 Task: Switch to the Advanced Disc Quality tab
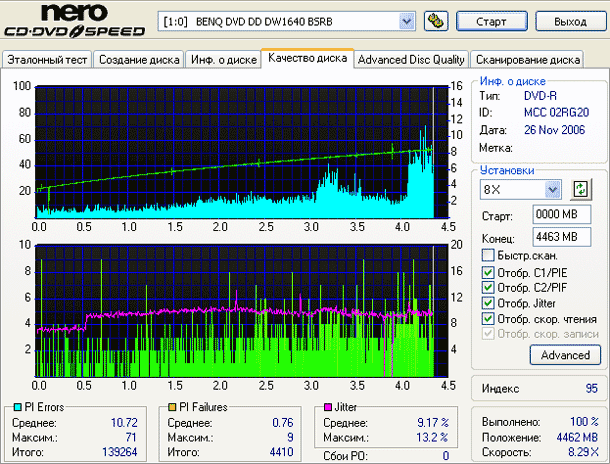pos(411,60)
